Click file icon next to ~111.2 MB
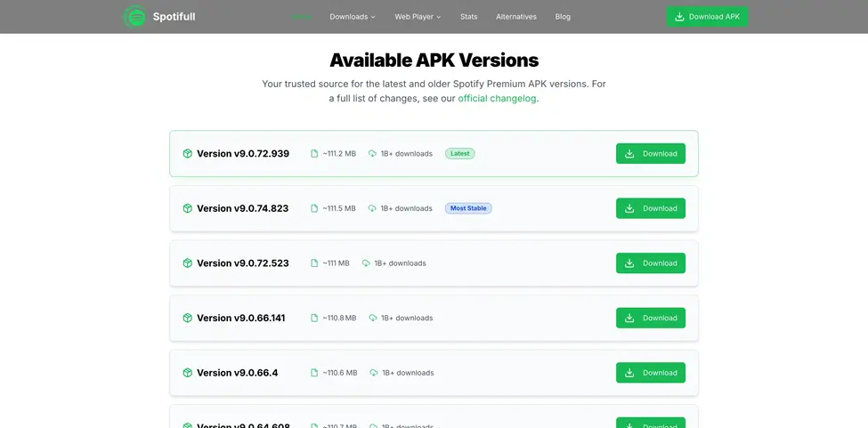The height and width of the screenshot is (428, 868). [314, 154]
